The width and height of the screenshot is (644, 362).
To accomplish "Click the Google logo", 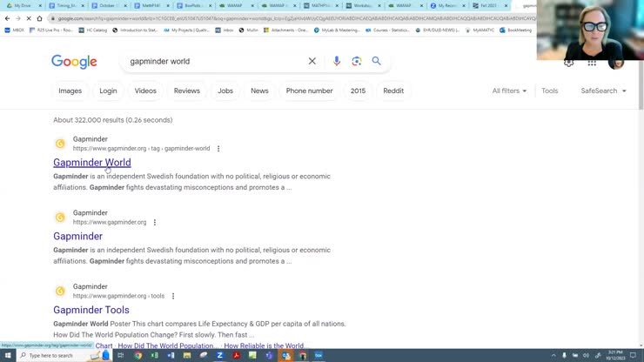I will [74, 62].
